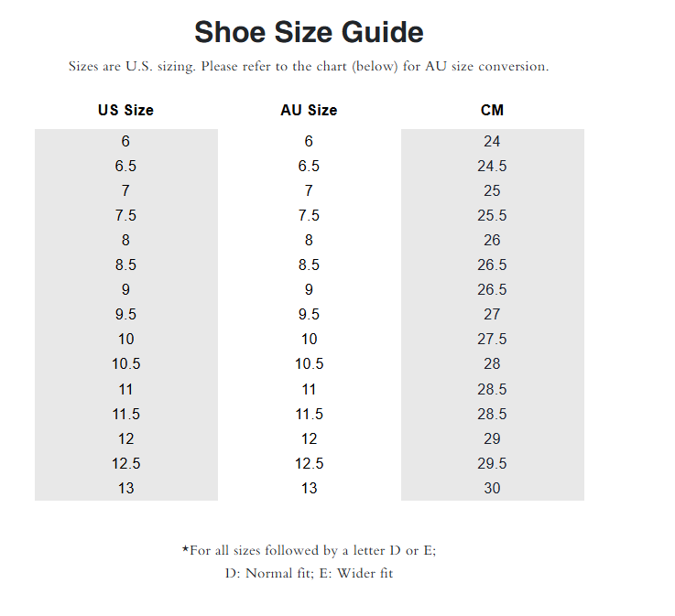Click the 24 CM value

[x=492, y=141]
